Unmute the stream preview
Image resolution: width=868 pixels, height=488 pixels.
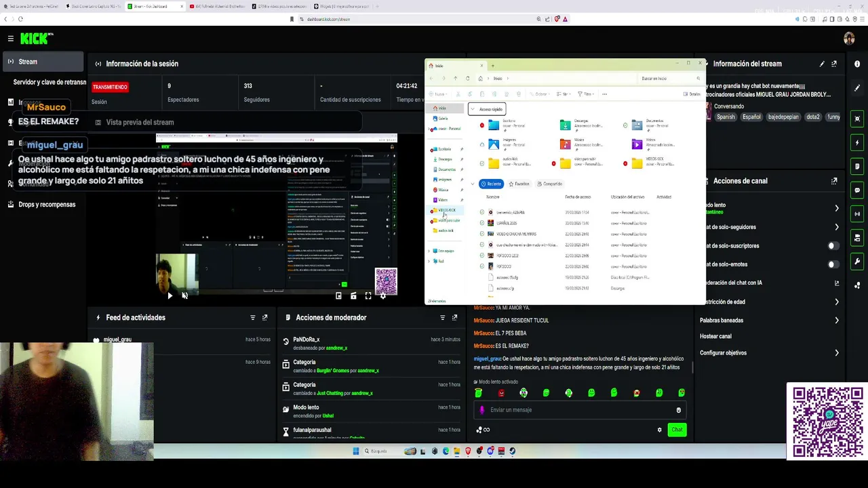point(184,296)
